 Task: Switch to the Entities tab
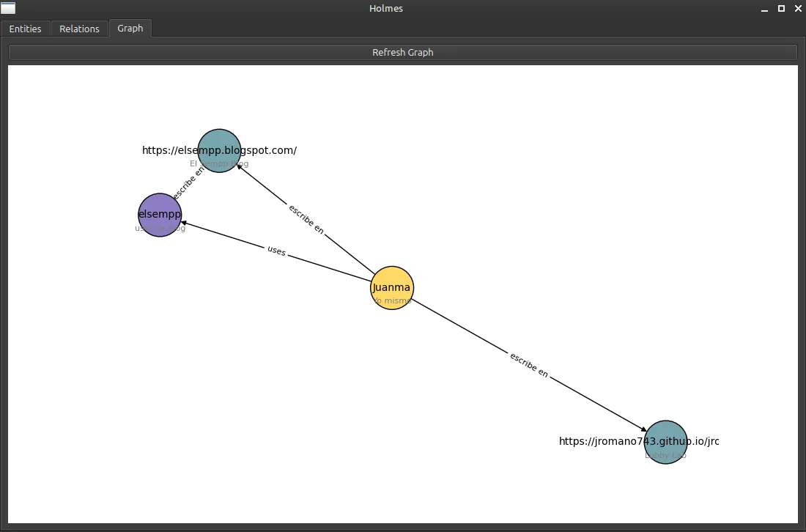[x=25, y=29]
